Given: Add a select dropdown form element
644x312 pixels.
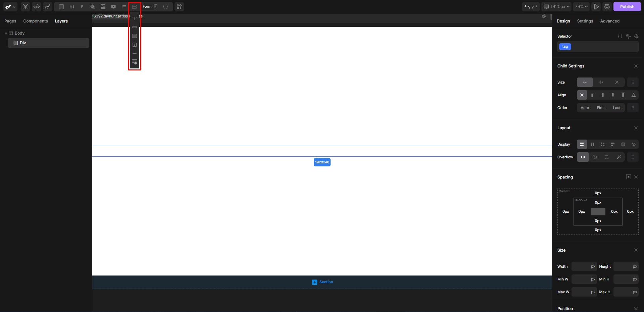Looking at the screenshot, I should [x=135, y=45].
